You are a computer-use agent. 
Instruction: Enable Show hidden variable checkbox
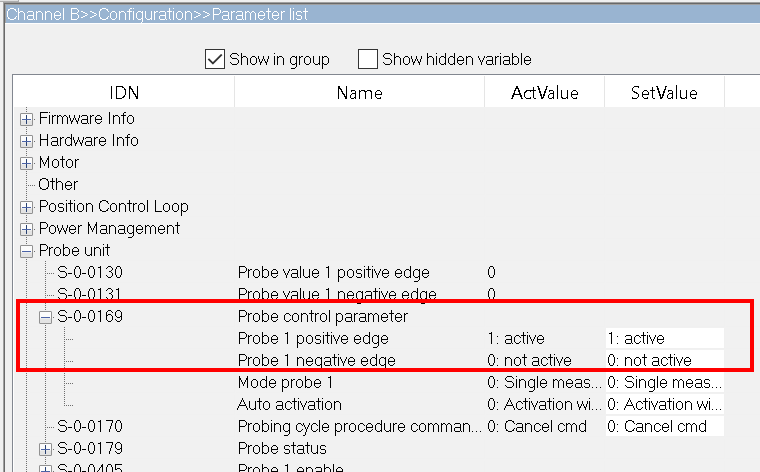[367, 59]
